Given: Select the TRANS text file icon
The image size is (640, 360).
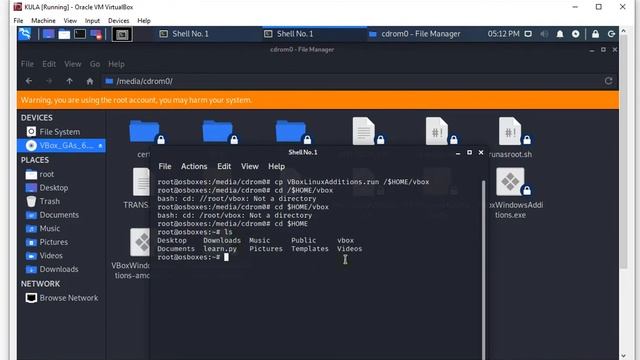Looking at the screenshot, I should click(x=141, y=182).
